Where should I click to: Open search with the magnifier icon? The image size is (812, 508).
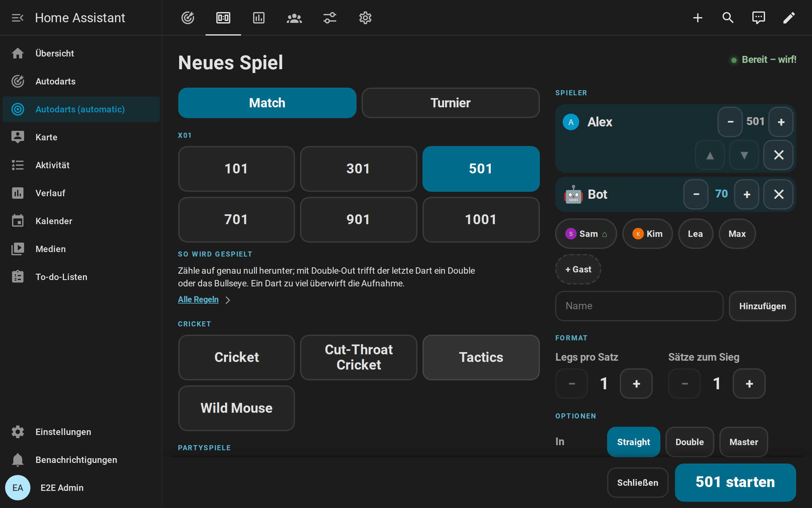(x=728, y=18)
